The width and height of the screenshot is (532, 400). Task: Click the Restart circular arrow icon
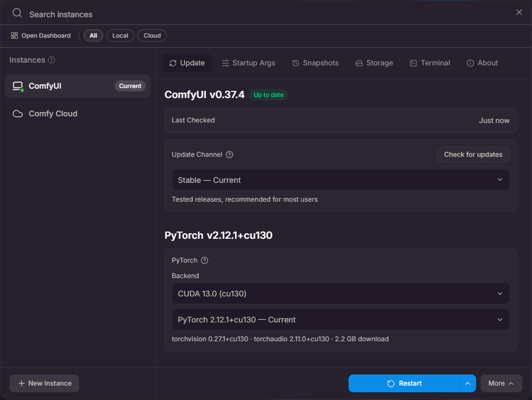[x=391, y=383]
